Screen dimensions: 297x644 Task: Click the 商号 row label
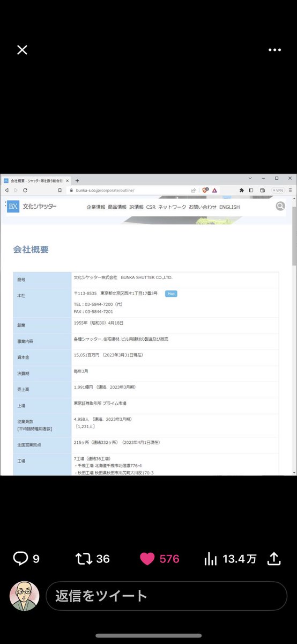point(20,280)
